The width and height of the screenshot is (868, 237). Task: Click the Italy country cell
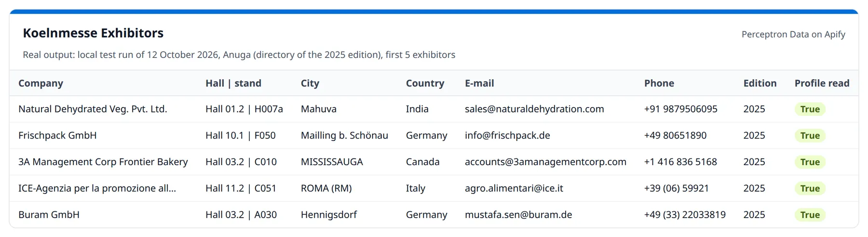pos(416,188)
